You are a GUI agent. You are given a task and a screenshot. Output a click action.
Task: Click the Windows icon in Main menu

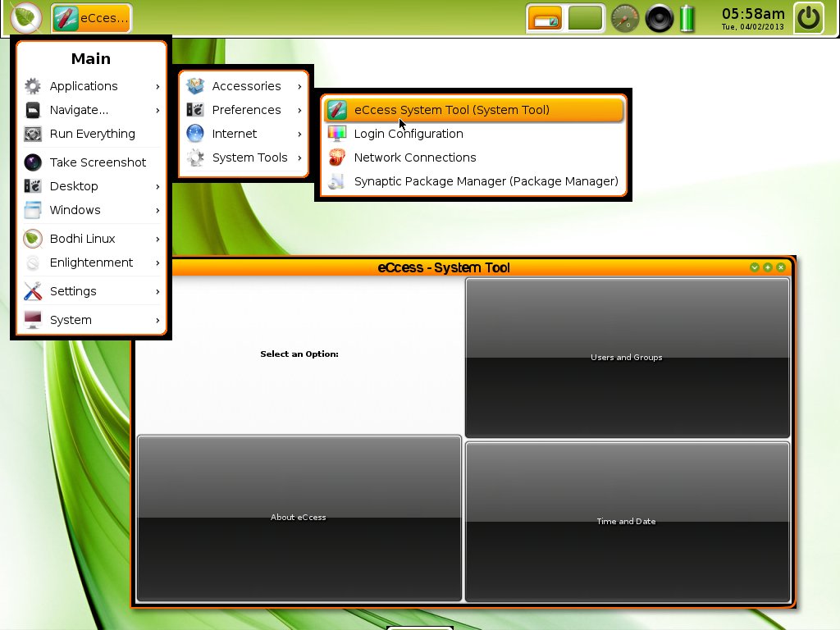point(33,210)
